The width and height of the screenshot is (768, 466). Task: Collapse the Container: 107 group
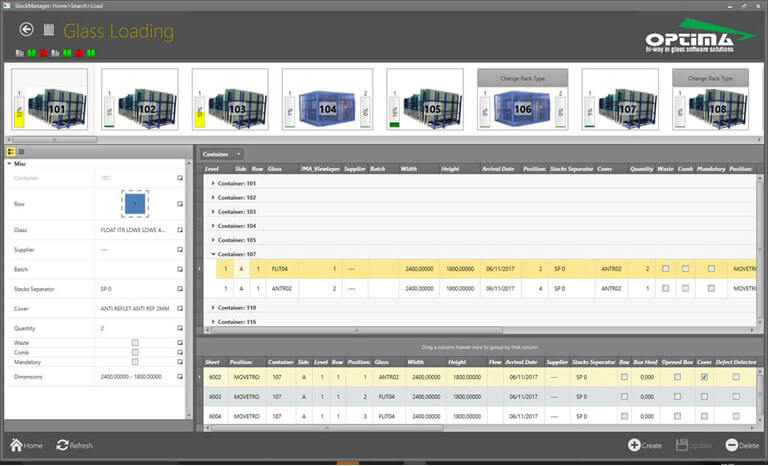[x=213, y=254]
